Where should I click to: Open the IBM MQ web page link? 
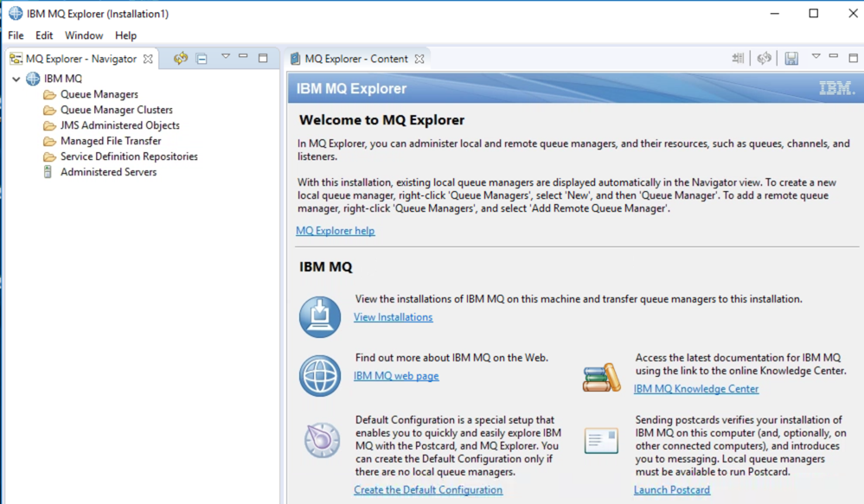(396, 376)
